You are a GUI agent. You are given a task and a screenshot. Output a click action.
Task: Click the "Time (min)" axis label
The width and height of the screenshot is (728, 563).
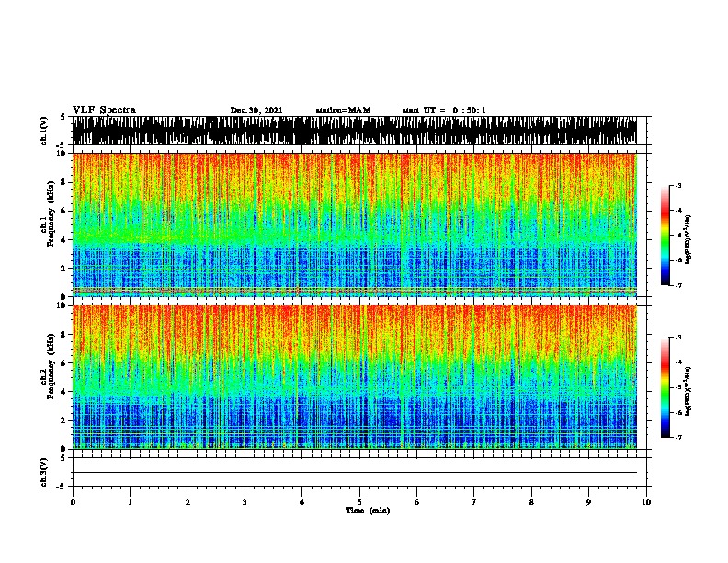(368, 511)
